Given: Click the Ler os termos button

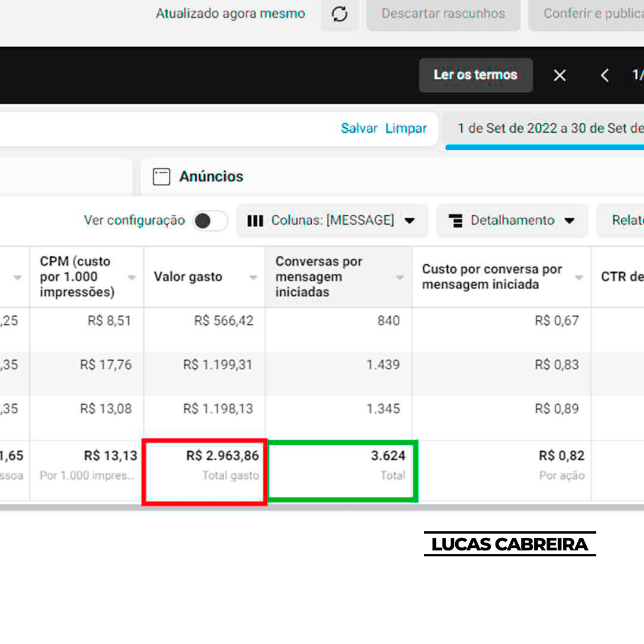Looking at the screenshot, I should tap(475, 75).
